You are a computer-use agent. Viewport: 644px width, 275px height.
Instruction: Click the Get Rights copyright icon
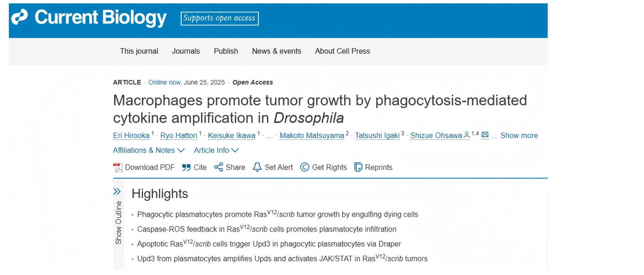click(x=305, y=167)
